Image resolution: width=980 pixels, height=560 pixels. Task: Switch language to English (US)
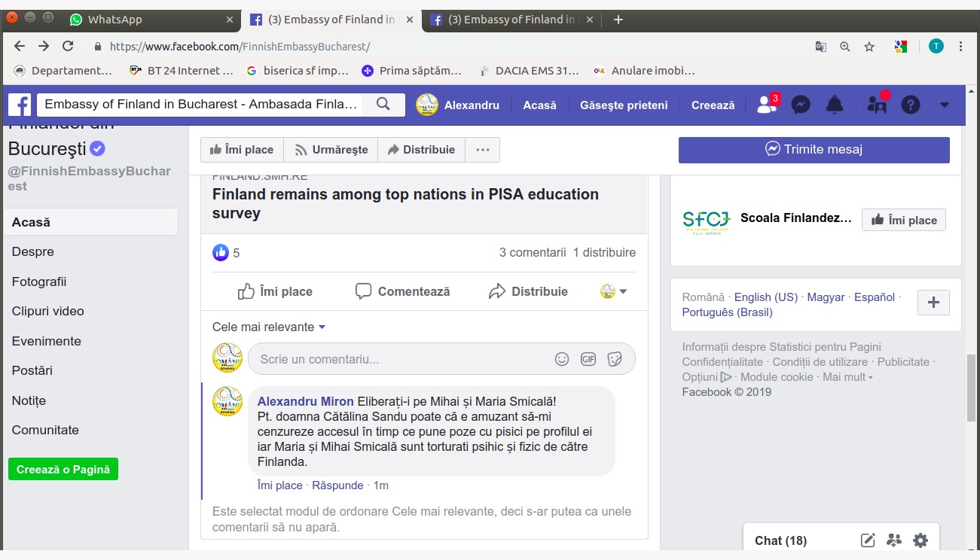(x=766, y=297)
